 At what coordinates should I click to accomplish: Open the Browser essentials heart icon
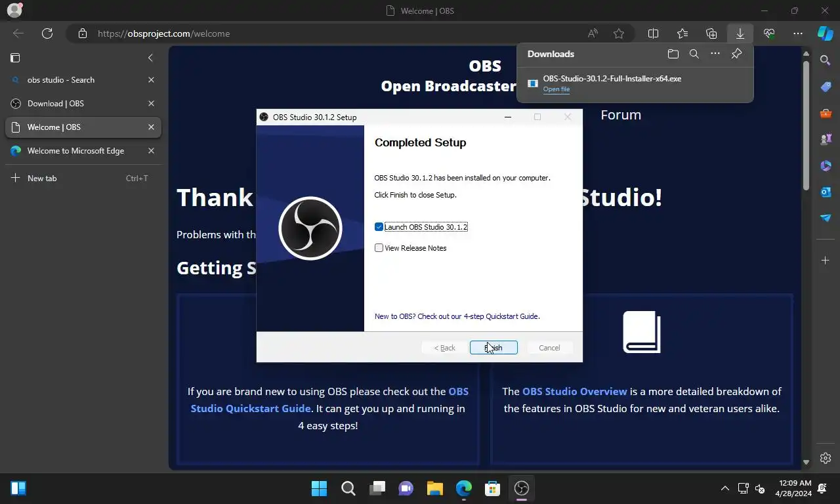click(x=769, y=33)
